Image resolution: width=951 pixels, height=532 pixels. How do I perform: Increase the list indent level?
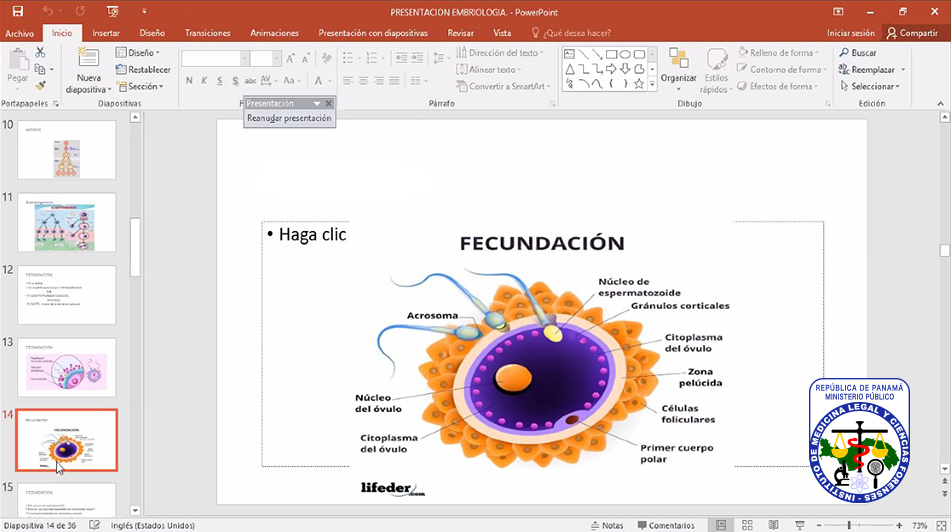(x=417, y=58)
